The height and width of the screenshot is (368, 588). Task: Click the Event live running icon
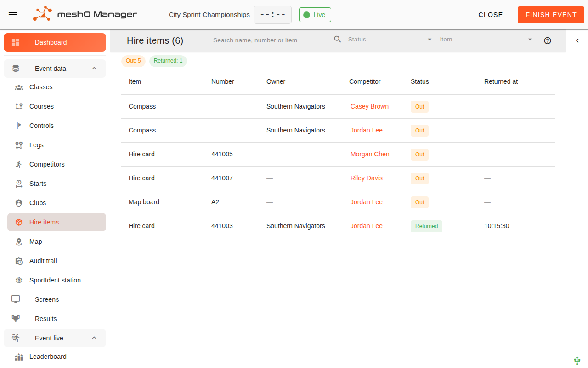(x=16, y=338)
